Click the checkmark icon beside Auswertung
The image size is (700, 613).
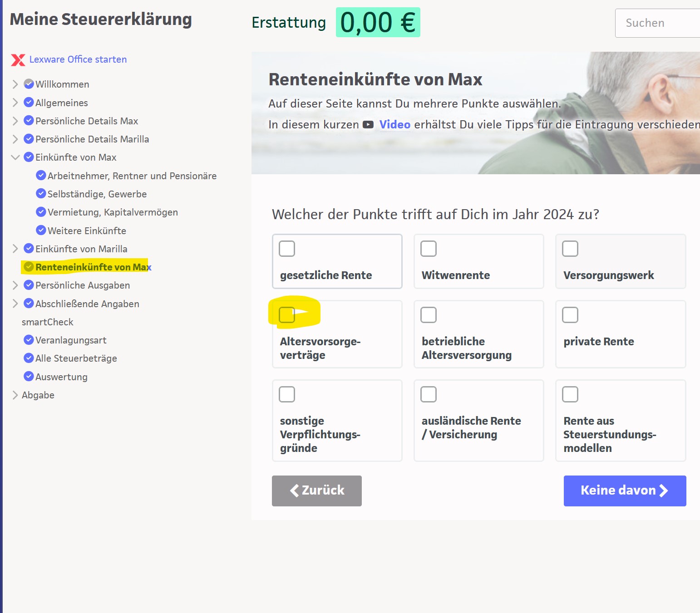tap(29, 377)
